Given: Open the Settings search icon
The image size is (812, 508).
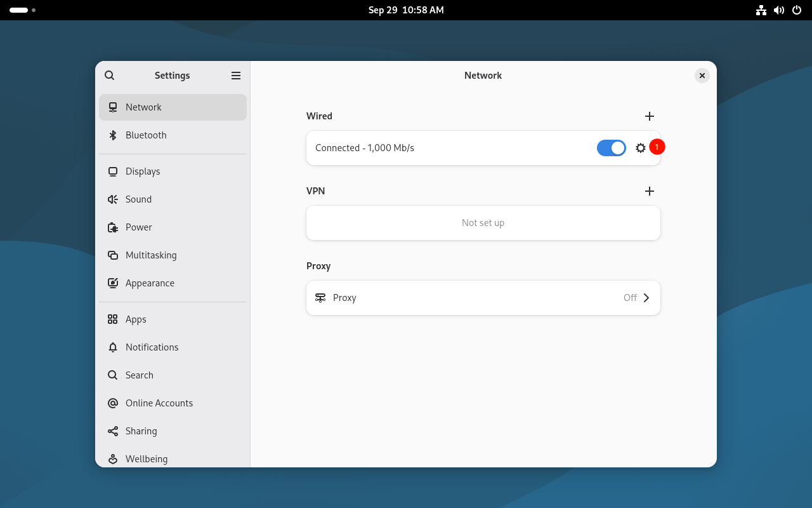Looking at the screenshot, I should point(110,76).
